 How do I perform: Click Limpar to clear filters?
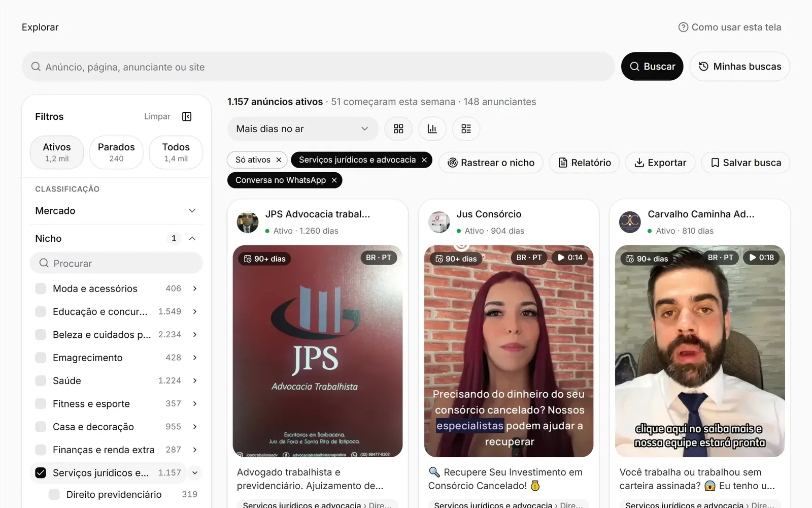point(157,117)
